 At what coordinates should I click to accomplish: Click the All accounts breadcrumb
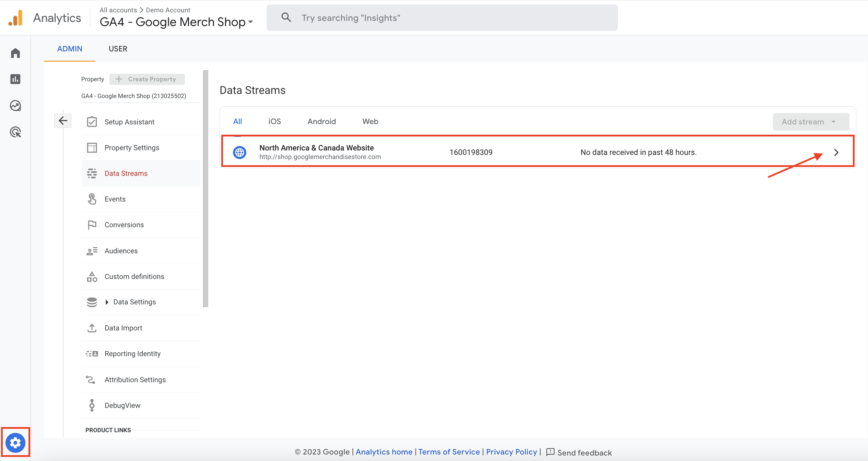tap(118, 10)
